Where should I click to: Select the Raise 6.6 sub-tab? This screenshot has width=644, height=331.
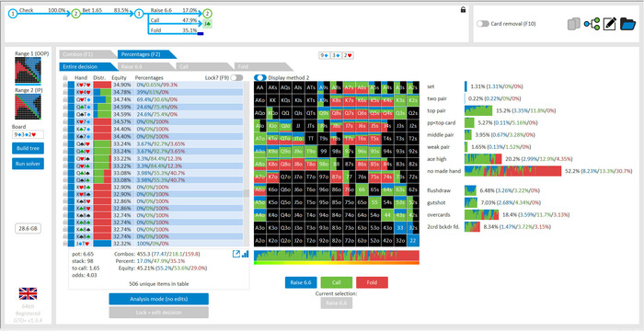point(145,66)
